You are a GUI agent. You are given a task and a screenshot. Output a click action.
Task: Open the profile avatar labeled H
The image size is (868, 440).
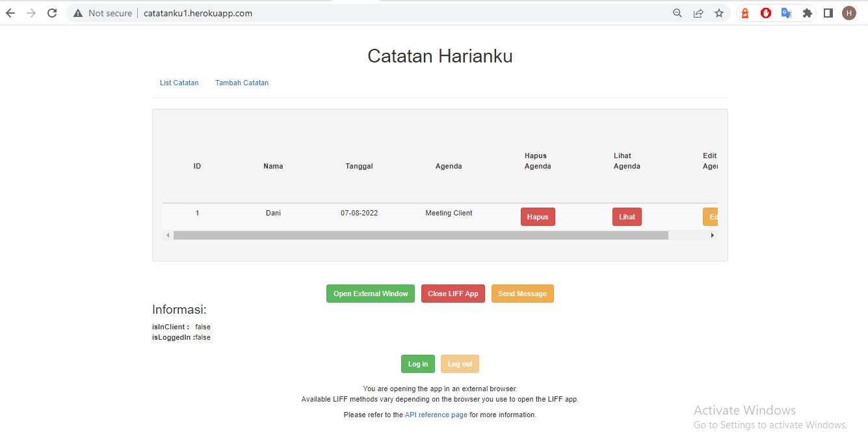pos(849,13)
